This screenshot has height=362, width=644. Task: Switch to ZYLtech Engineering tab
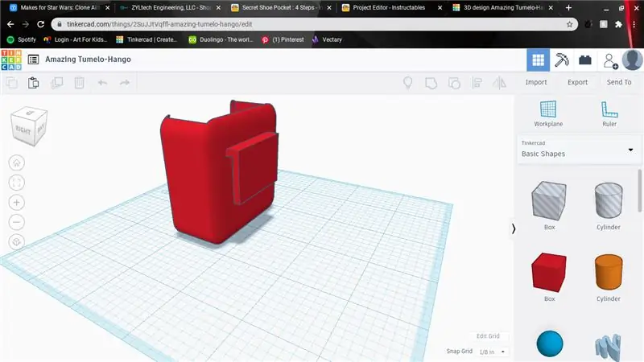pyautogui.click(x=171, y=7)
